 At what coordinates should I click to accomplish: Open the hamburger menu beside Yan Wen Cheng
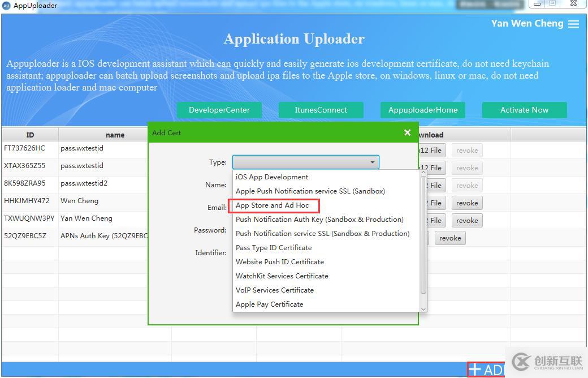click(x=573, y=24)
